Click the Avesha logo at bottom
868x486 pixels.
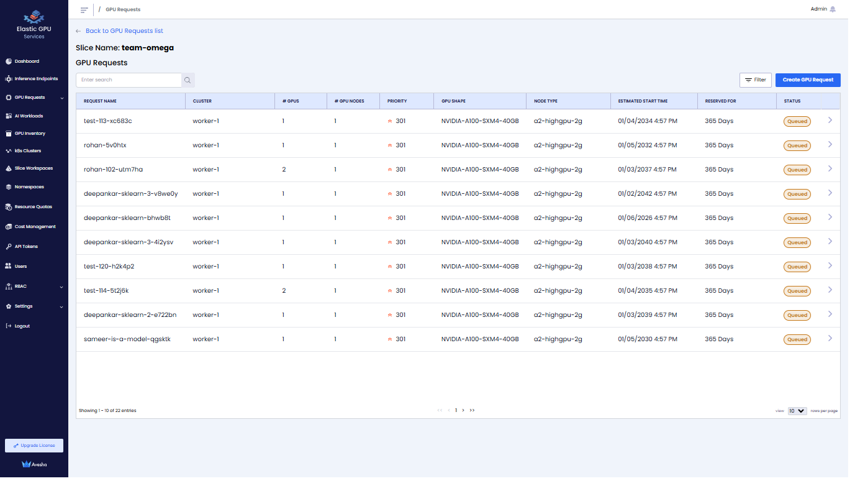(34, 464)
